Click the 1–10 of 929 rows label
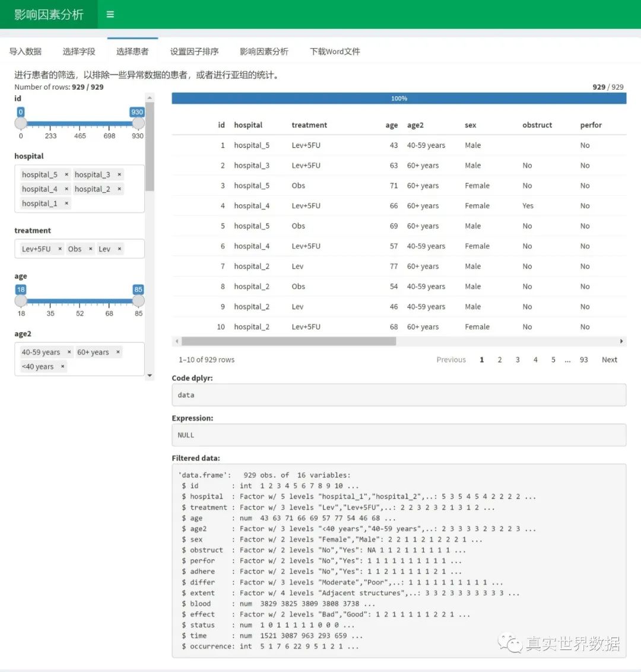 point(207,360)
